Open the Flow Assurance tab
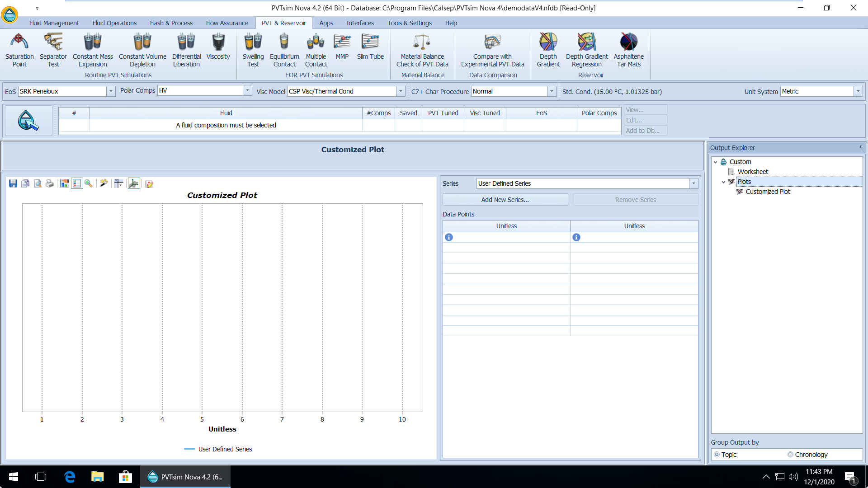This screenshot has width=868, height=488. [x=227, y=23]
